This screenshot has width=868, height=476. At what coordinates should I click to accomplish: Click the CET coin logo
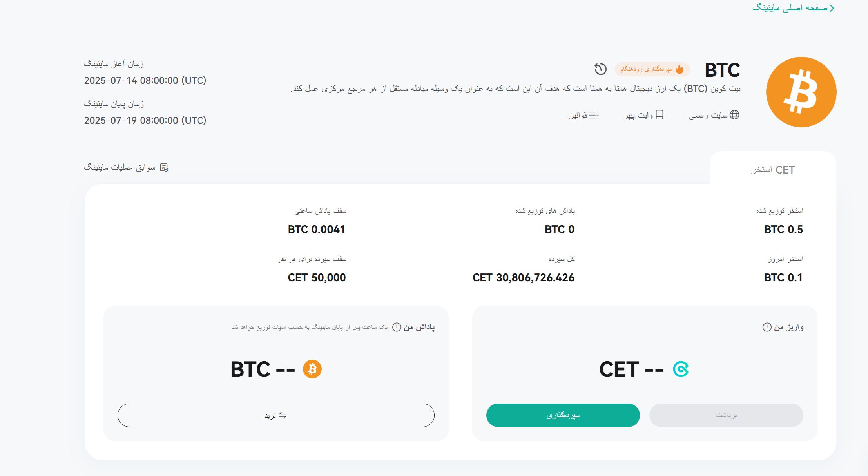681,369
